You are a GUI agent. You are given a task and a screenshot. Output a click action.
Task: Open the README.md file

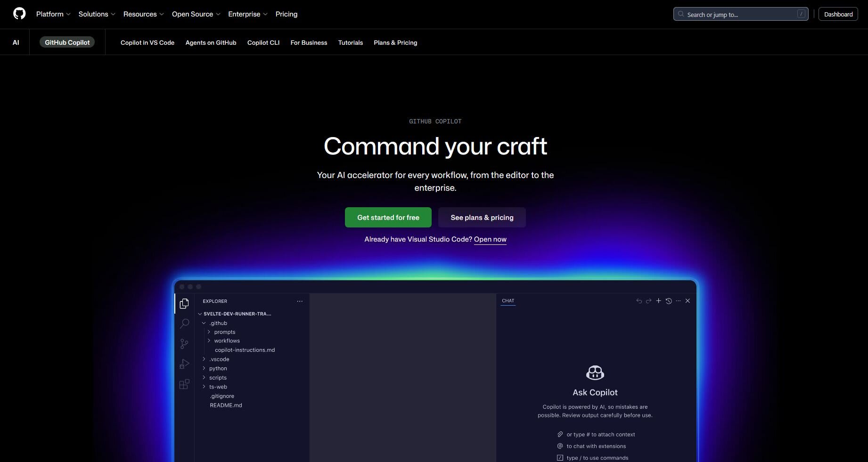click(x=226, y=405)
